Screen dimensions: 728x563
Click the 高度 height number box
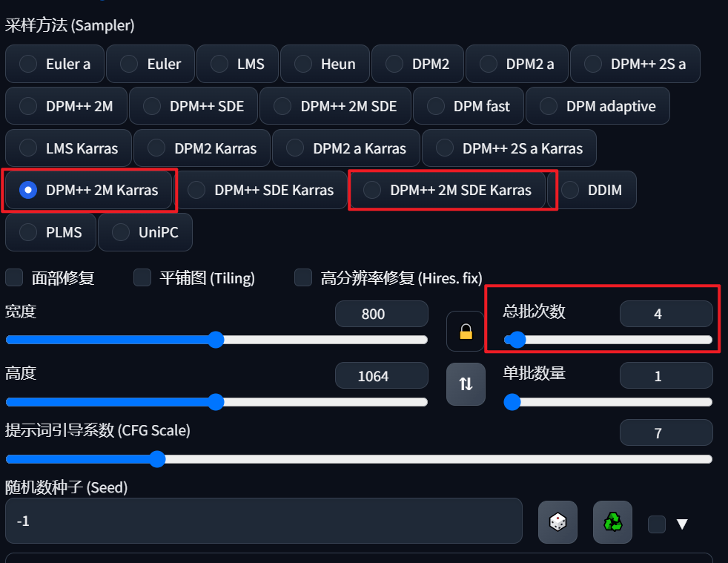(x=382, y=375)
